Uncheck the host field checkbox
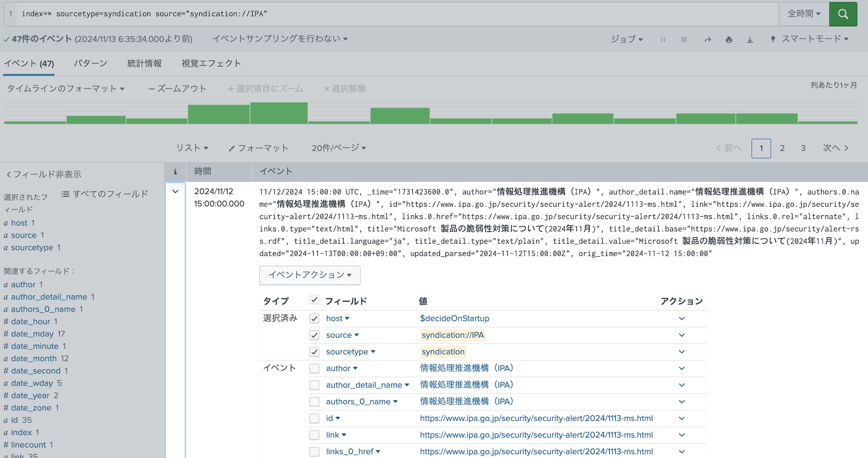868x458 pixels. click(x=314, y=319)
